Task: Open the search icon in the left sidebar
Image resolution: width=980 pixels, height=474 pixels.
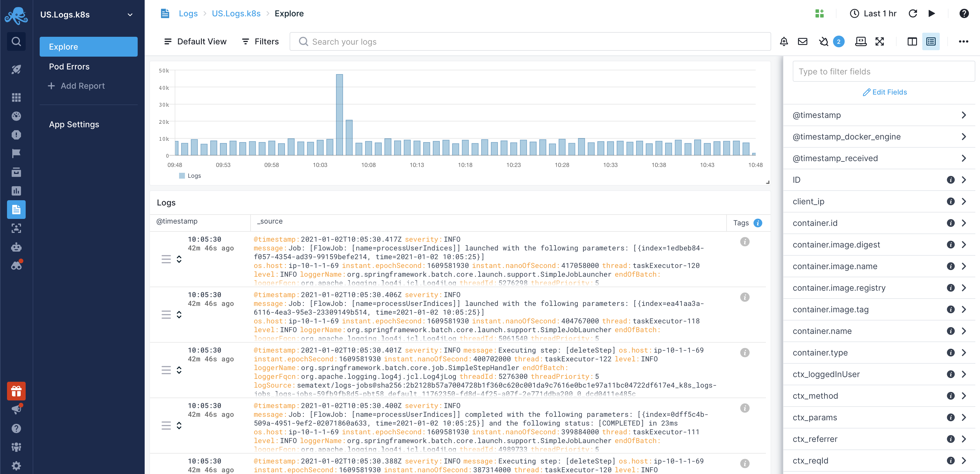Action: click(x=16, y=41)
